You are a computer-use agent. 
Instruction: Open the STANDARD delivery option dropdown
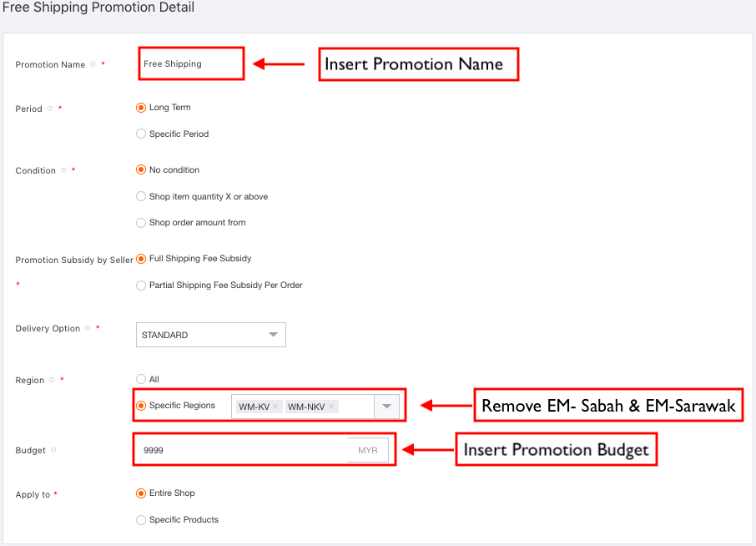[x=211, y=335]
